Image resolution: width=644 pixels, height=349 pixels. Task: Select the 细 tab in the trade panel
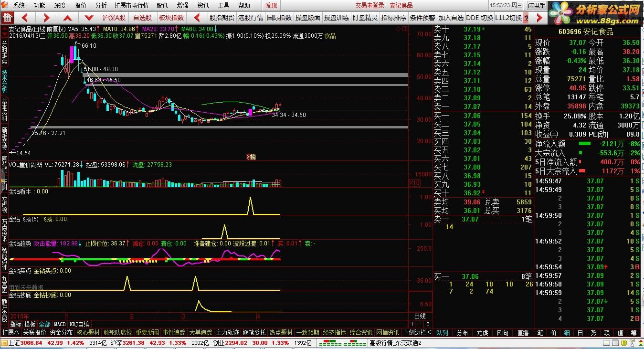pos(567,333)
